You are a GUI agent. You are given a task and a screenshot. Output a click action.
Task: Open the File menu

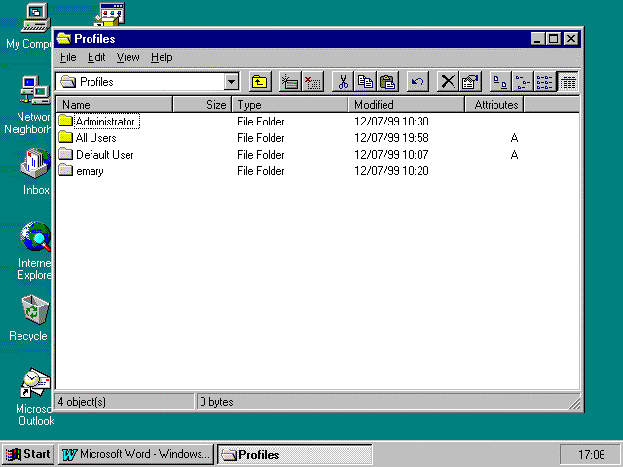coord(67,58)
